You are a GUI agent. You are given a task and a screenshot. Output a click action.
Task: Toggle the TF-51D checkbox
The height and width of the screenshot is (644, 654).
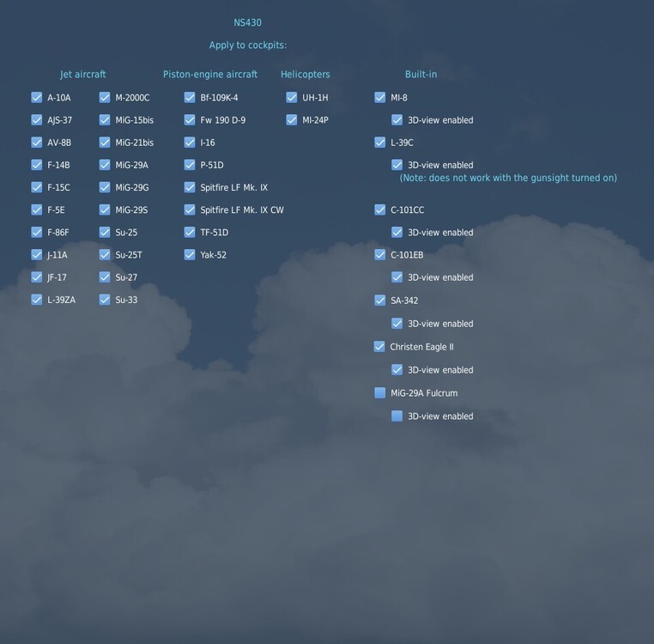[190, 233]
